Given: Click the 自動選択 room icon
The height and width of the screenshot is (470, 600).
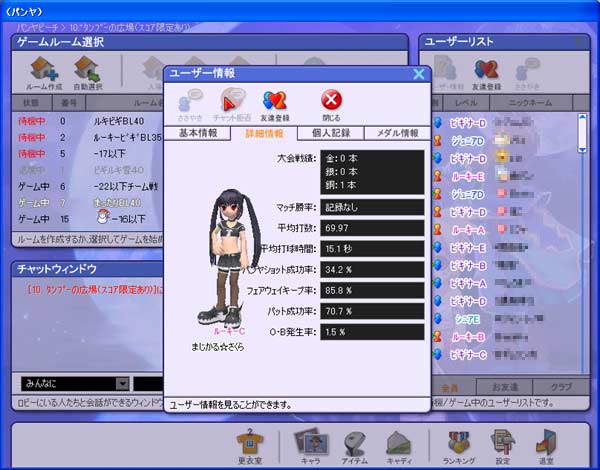Looking at the screenshot, I should (88, 69).
